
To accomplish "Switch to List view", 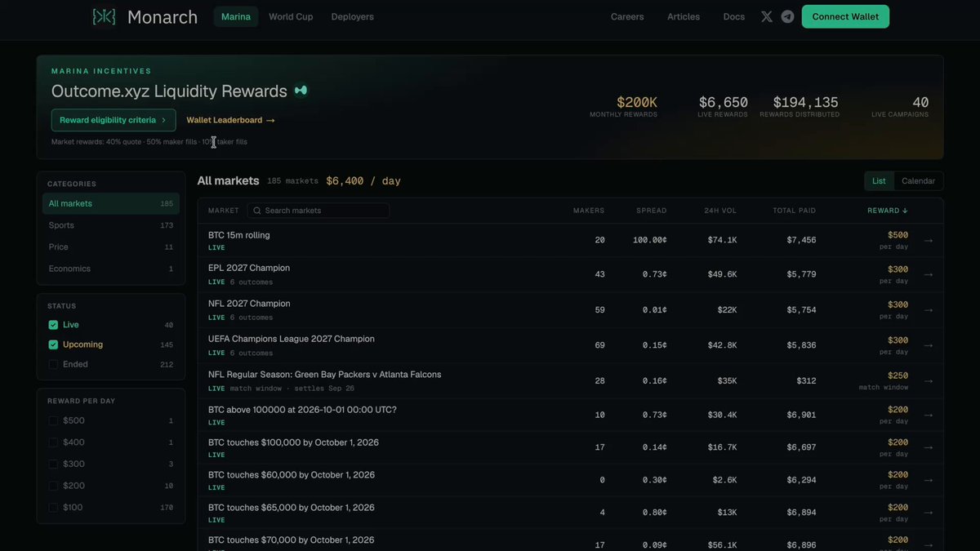I will click(x=879, y=181).
